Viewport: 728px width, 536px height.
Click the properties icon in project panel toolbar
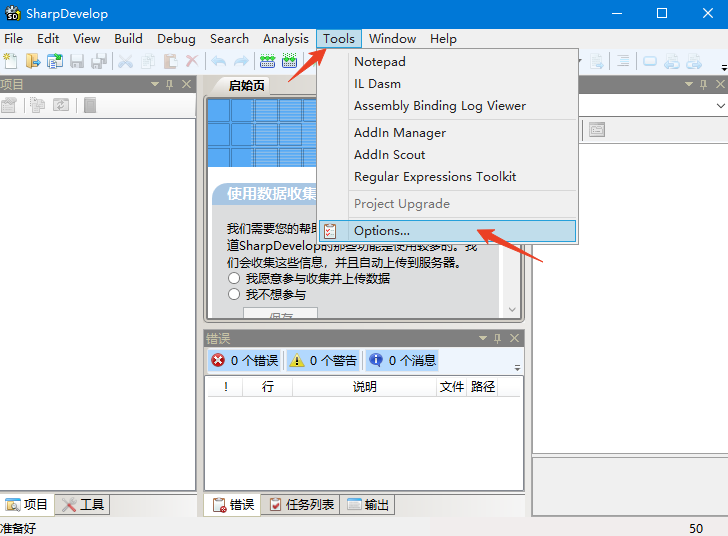coord(9,105)
